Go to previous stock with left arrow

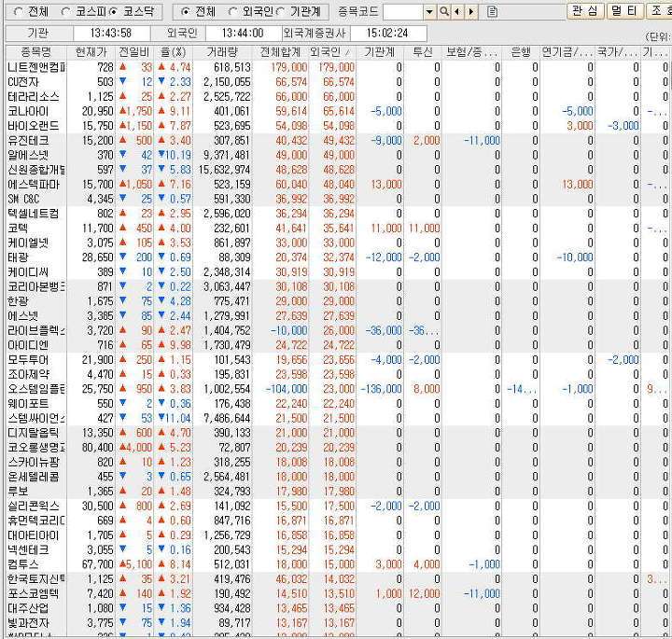coord(456,12)
